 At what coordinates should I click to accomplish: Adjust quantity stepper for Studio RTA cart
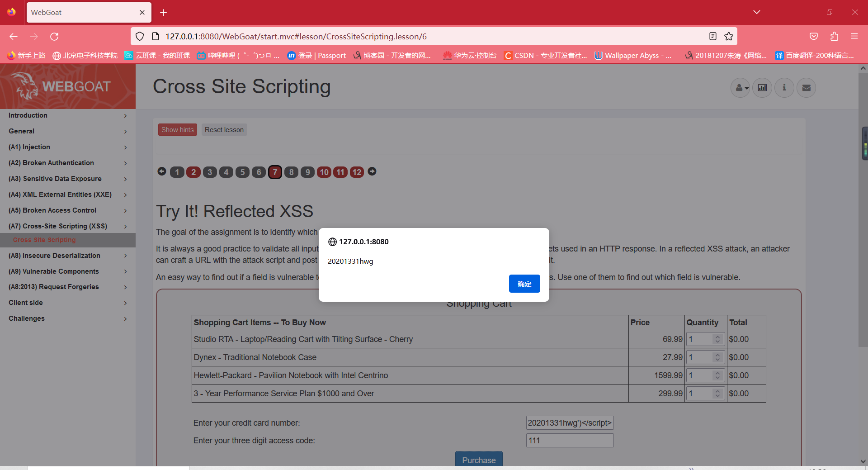coord(717,339)
